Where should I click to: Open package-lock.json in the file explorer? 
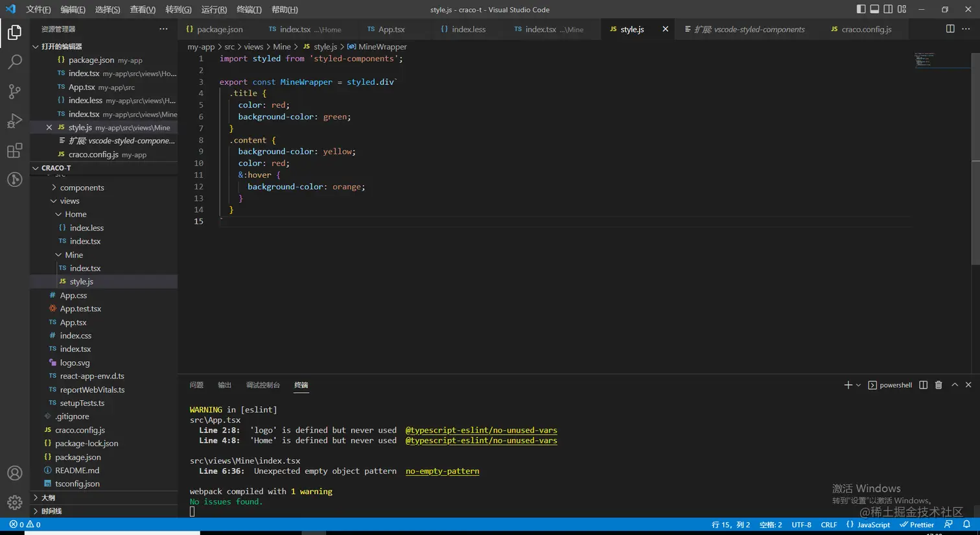(x=86, y=444)
